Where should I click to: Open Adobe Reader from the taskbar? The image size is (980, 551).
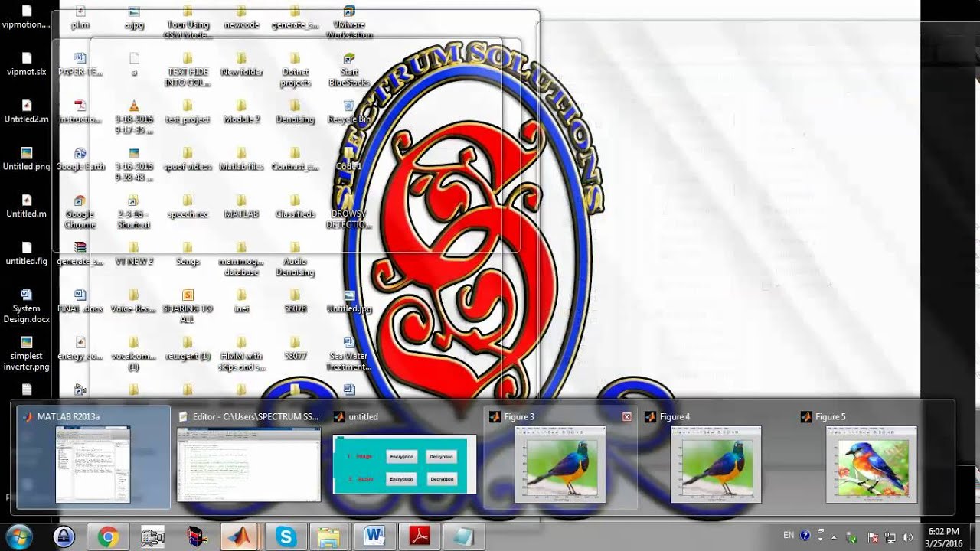pyautogui.click(x=419, y=537)
